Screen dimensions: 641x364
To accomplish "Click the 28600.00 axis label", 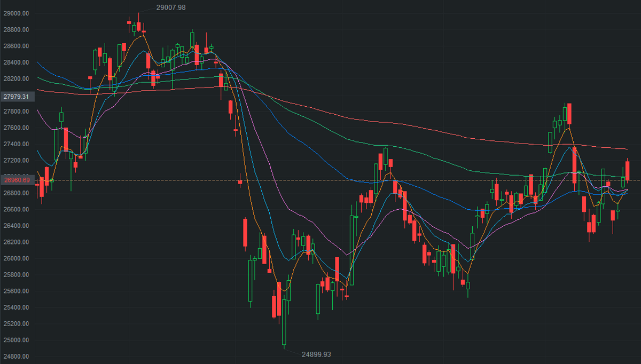I will coord(16,46).
